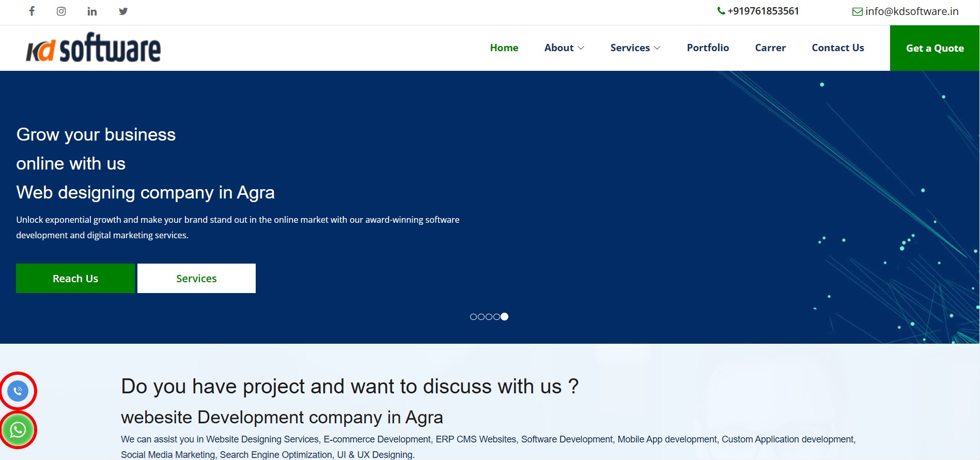This screenshot has height=460, width=980.
Task: Click the green WhatsApp chat icon
Action: [18, 430]
